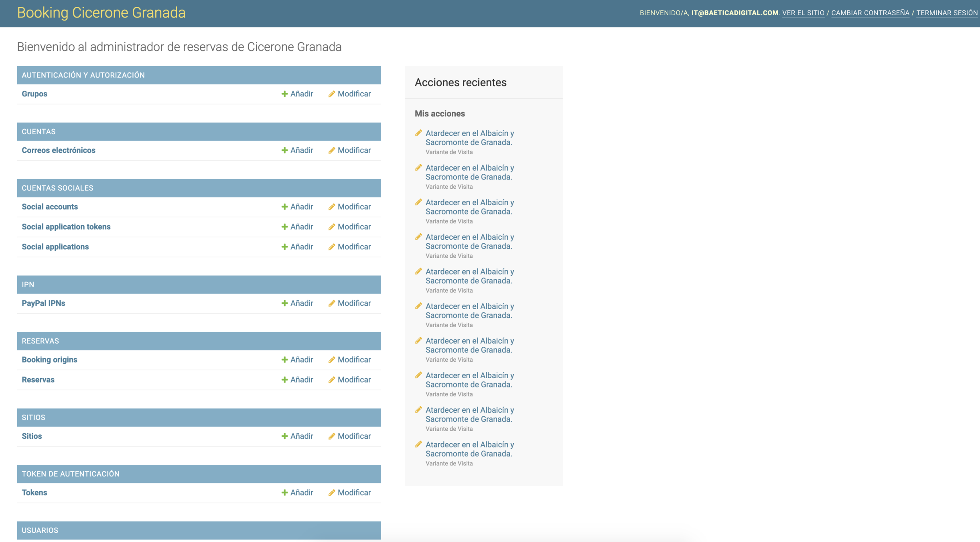Click pencil icon for Social accounts row
Screen dimensions: 980x542
331,207
